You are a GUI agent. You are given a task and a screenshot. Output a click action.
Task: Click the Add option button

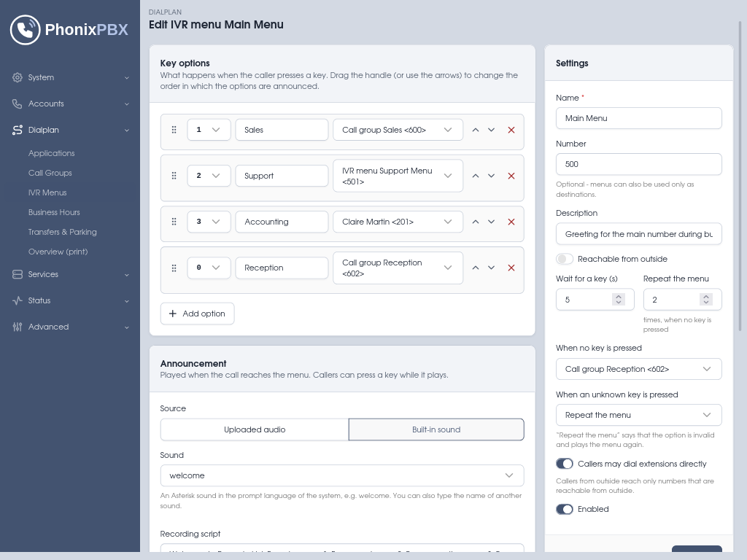pos(197,314)
